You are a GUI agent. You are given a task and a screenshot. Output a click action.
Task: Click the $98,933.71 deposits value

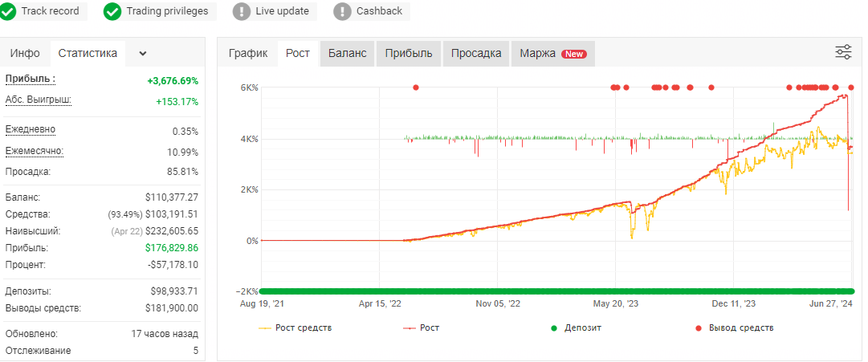coord(174,291)
